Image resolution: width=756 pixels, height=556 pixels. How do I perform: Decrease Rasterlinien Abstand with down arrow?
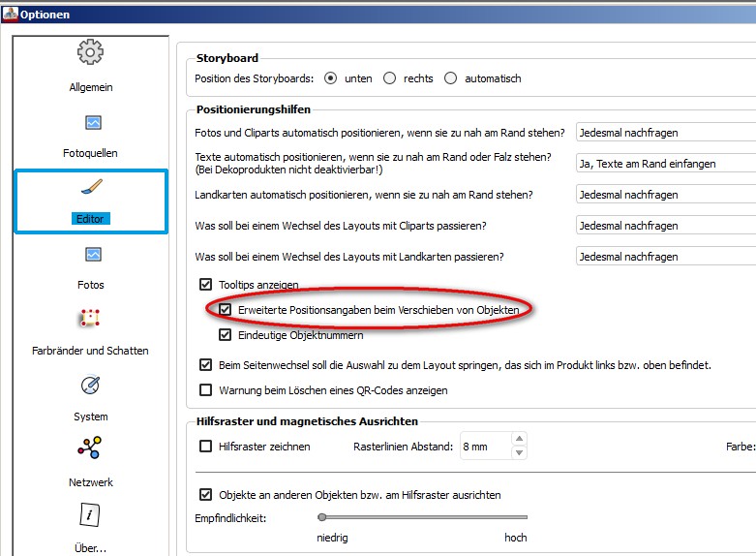519,452
